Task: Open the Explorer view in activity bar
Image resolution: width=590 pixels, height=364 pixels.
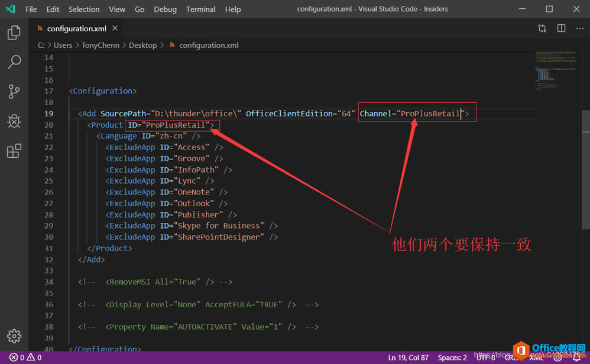Action: pyautogui.click(x=14, y=32)
